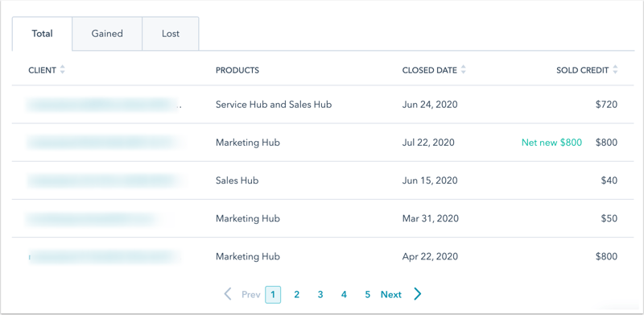The image size is (644, 315).
Task: Go to page 4
Action: [344, 294]
